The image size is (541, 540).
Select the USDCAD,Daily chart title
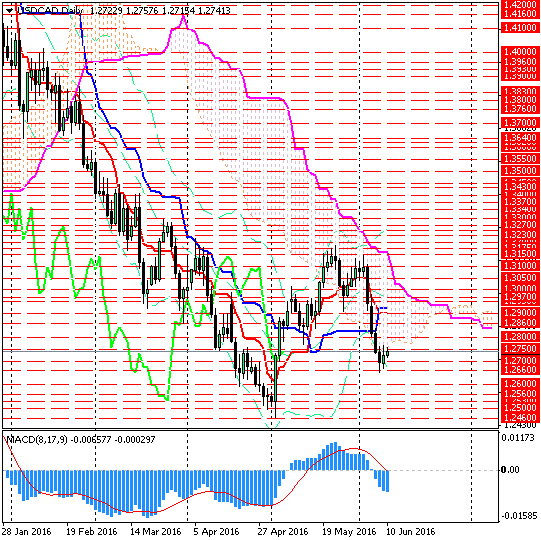point(50,11)
